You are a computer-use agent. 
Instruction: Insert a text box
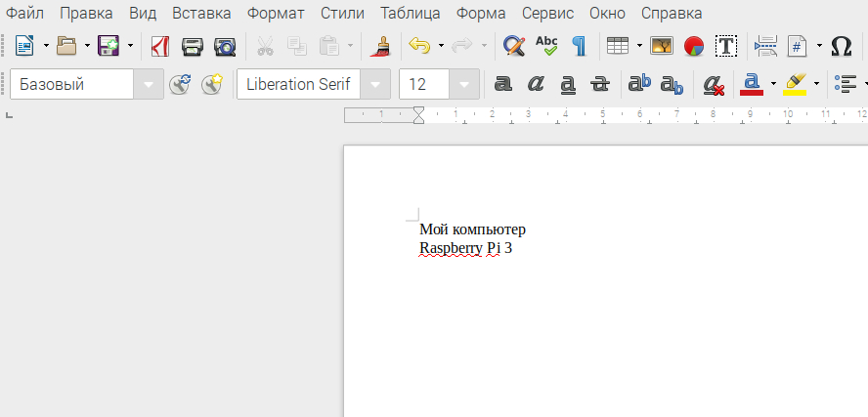coord(725,46)
